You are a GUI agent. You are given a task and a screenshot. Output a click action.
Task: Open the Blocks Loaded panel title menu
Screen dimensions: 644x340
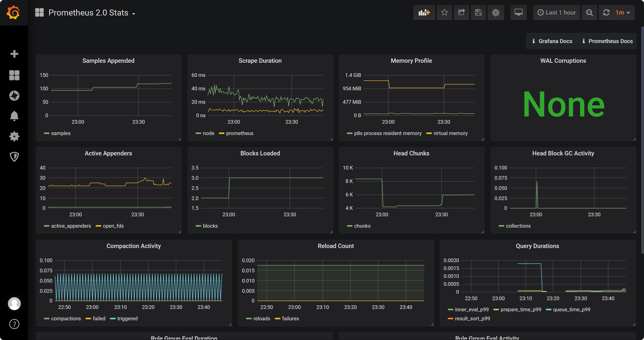pyautogui.click(x=260, y=154)
